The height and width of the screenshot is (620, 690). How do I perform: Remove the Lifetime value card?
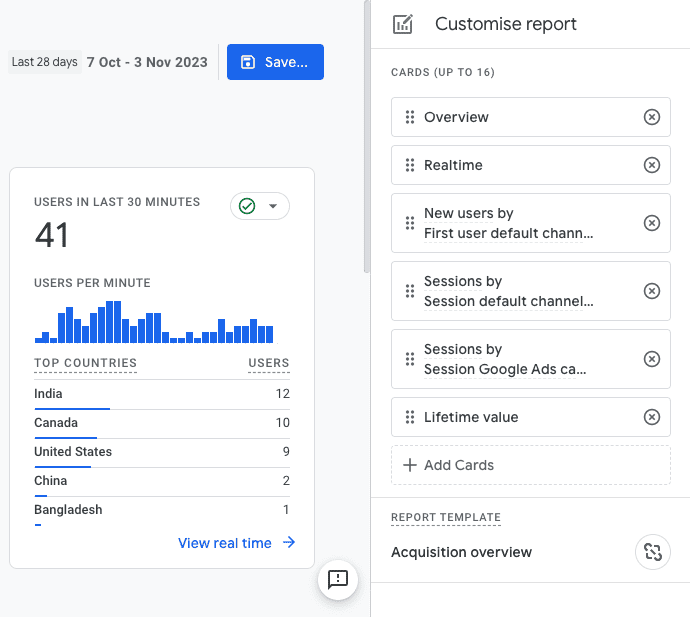tap(652, 417)
